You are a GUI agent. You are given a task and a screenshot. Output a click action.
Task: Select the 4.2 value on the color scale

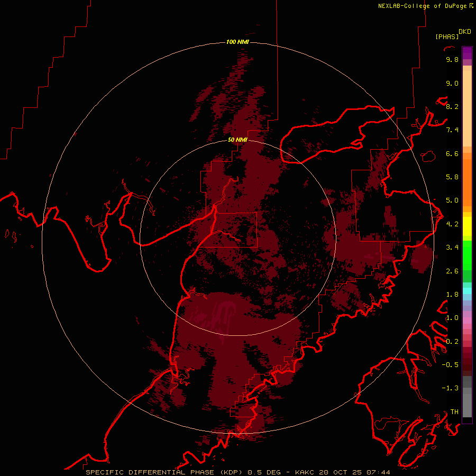click(452, 224)
